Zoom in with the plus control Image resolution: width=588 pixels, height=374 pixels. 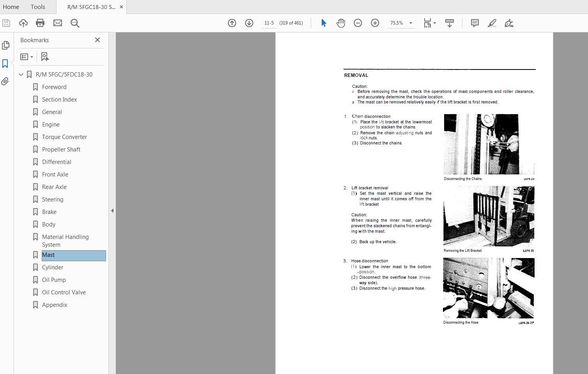[x=375, y=23]
